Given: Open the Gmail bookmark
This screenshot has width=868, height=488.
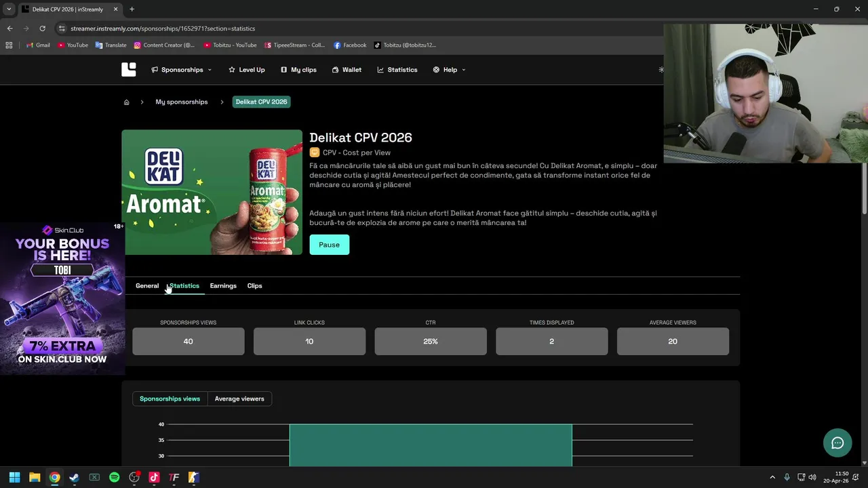Looking at the screenshot, I should [38, 45].
